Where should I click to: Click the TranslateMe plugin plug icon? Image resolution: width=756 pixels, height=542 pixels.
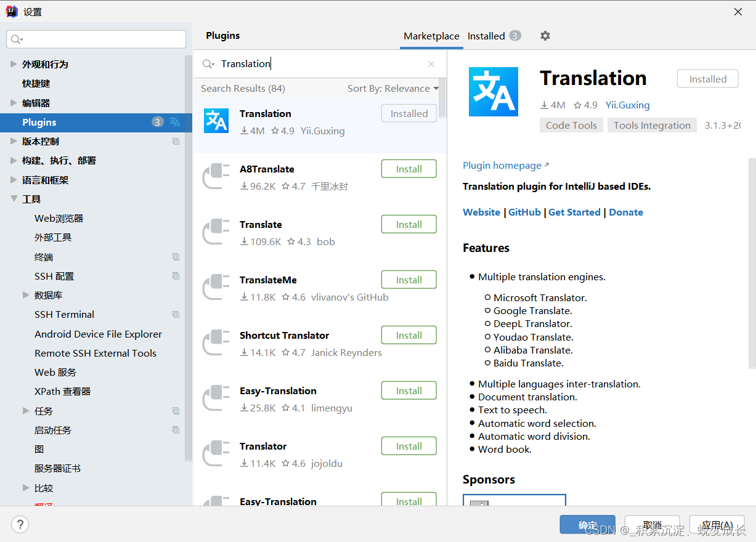(216, 287)
